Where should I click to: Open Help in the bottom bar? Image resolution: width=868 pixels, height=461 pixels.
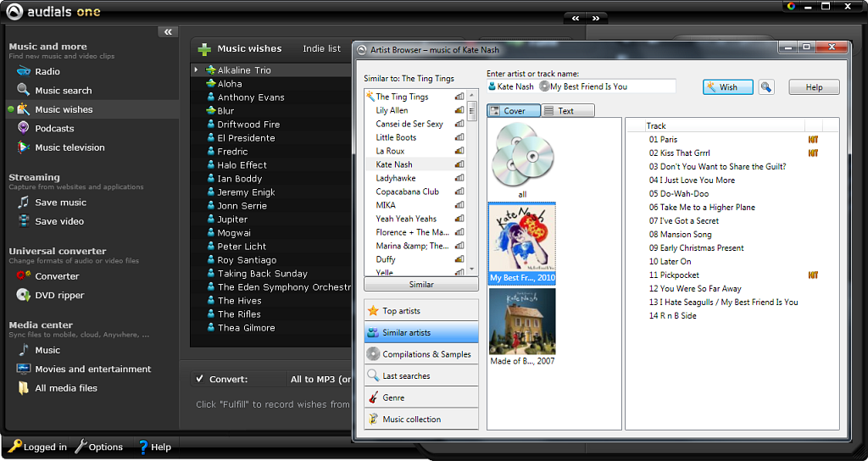(154, 447)
